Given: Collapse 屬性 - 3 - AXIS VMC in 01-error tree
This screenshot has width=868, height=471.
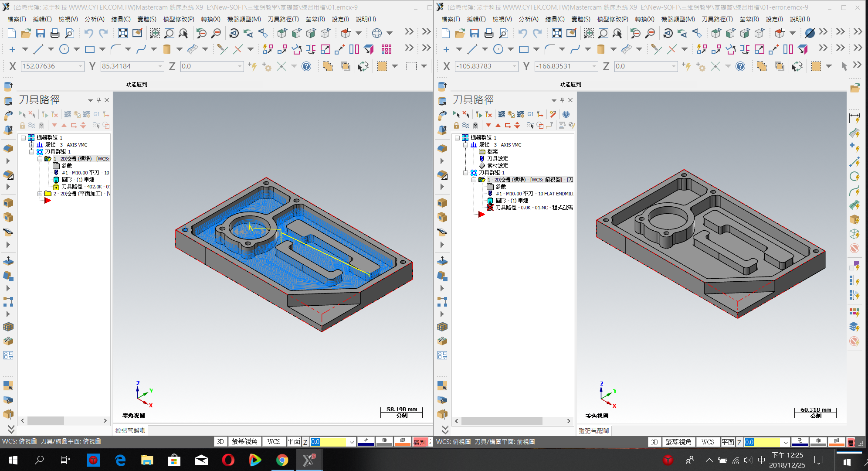Looking at the screenshot, I should pos(465,145).
